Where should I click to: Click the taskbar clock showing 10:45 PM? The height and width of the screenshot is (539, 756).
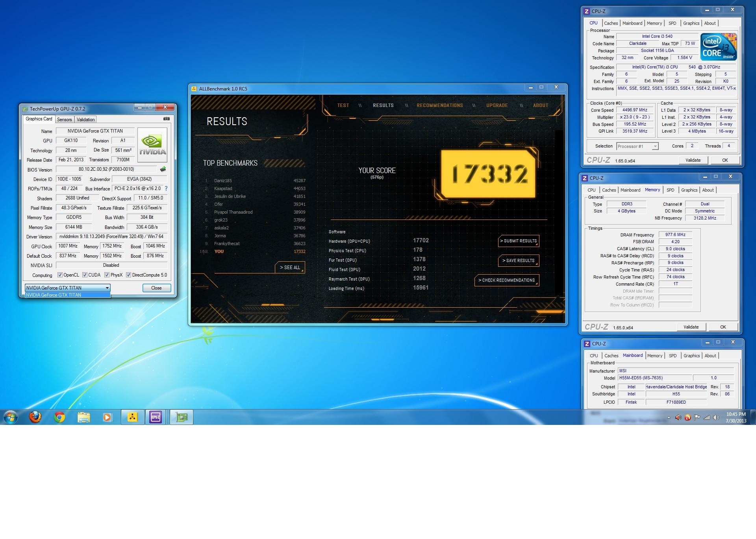[x=736, y=417]
